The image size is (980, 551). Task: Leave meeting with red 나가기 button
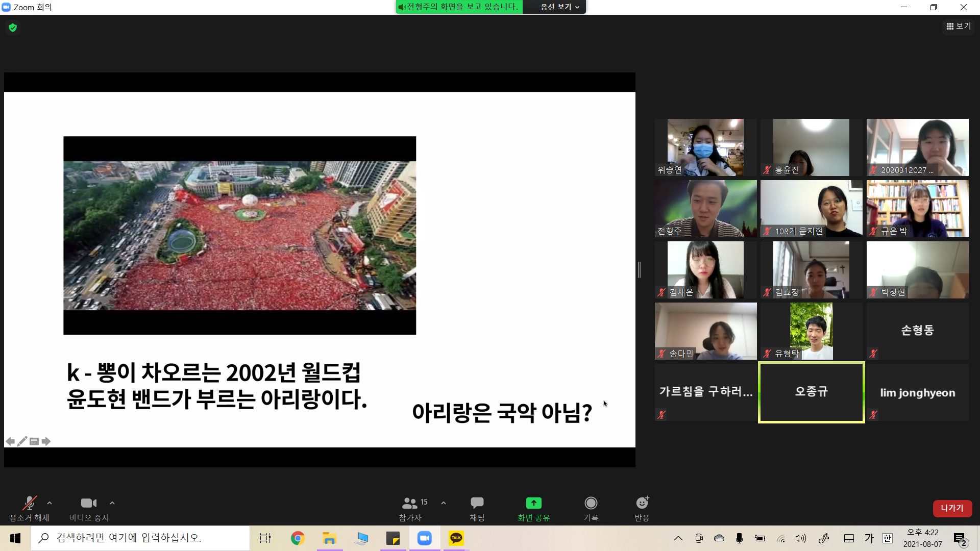[x=952, y=508]
